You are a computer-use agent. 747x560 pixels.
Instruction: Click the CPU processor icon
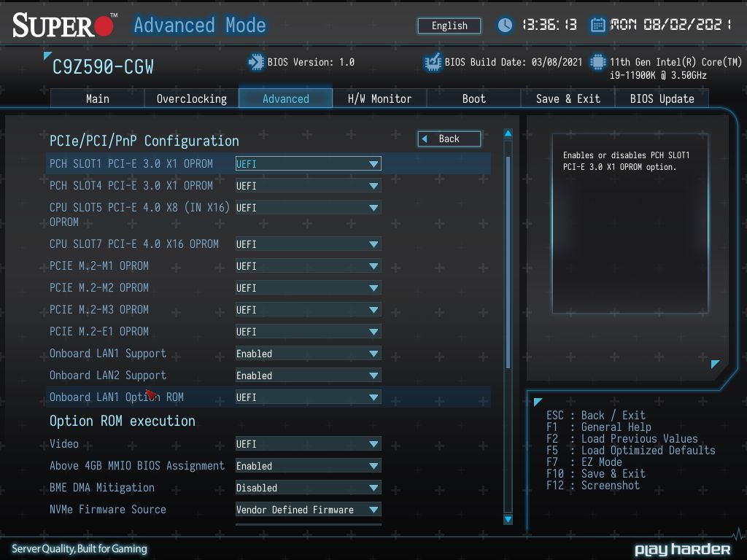tap(598, 63)
